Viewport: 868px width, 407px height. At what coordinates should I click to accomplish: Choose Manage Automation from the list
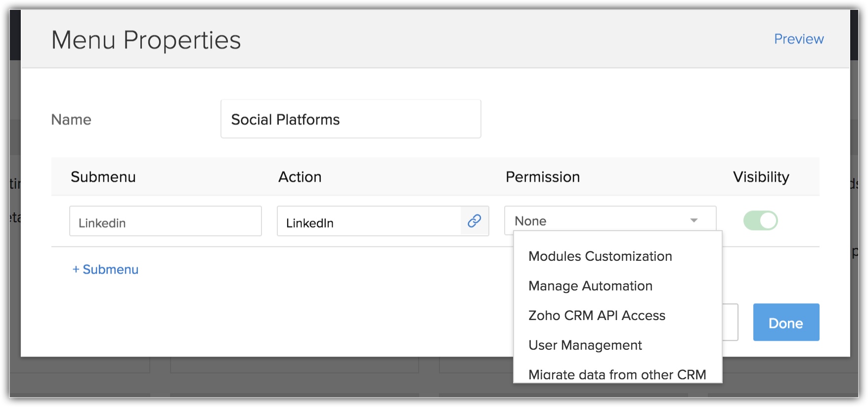tap(590, 286)
